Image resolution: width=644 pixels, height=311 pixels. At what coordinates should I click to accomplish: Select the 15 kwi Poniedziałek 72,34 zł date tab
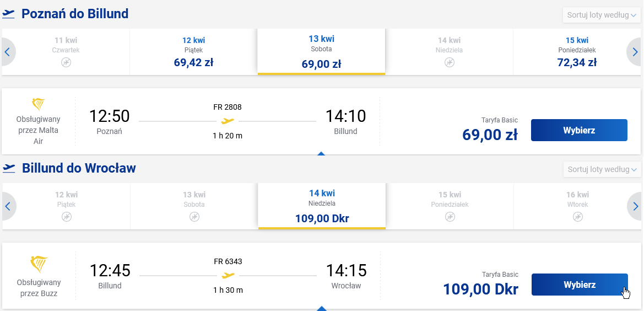pos(577,52)
